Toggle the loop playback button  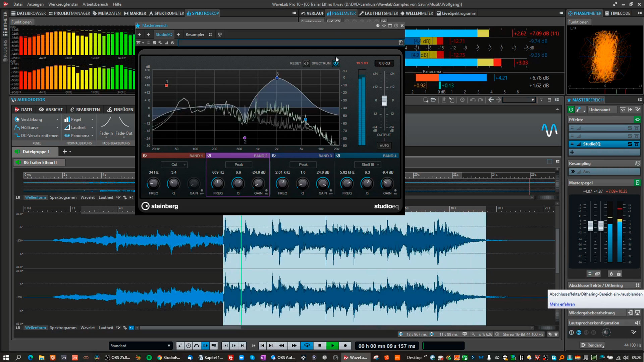[x=307, y=346]
